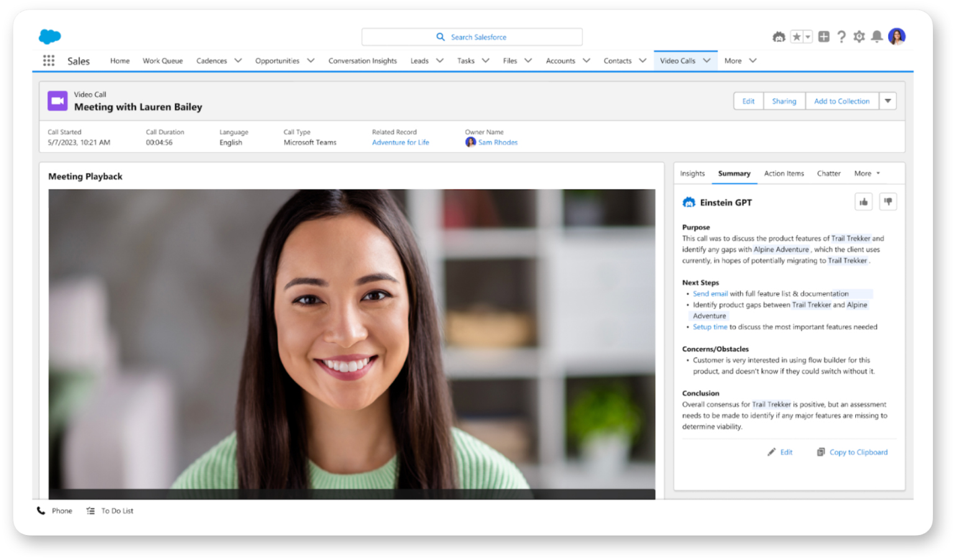Open the Notifications bell

coord(876,37)
